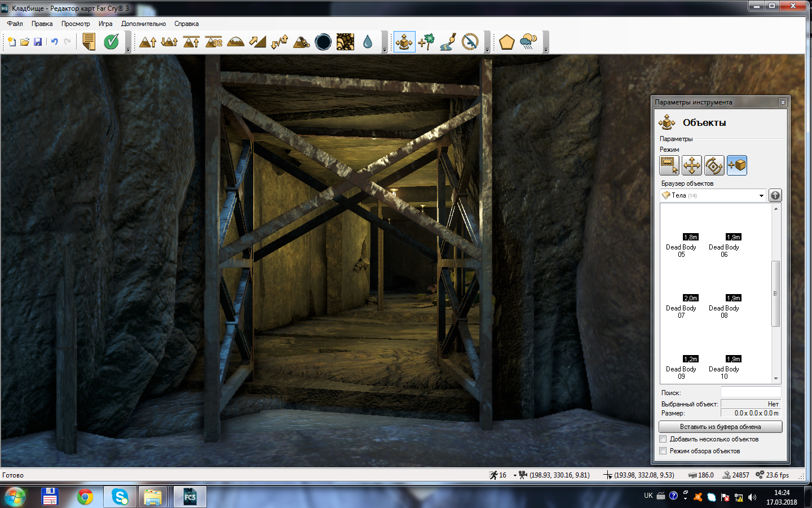
Task: Enable 'Добавить несколько объектов' checkbox
Action: coord(663,439)
